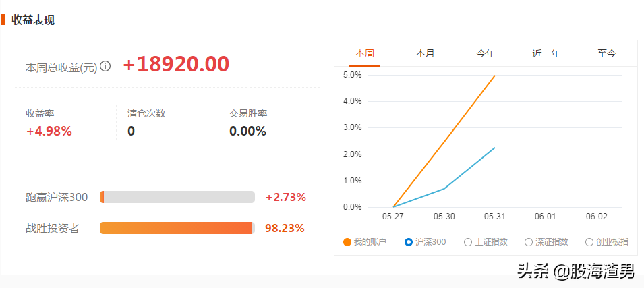644x288 pixels.
Task: Open the 今年 tab
Action: [486, 53]
